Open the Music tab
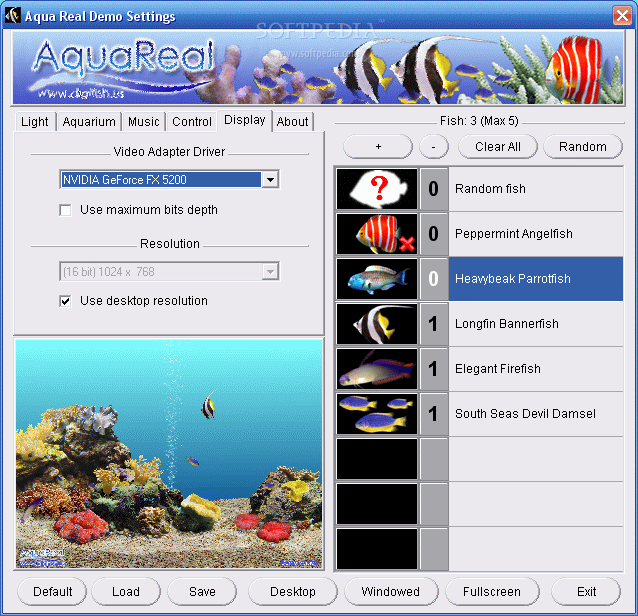This screenshot has width=638, height=616. tap(144, 122)
